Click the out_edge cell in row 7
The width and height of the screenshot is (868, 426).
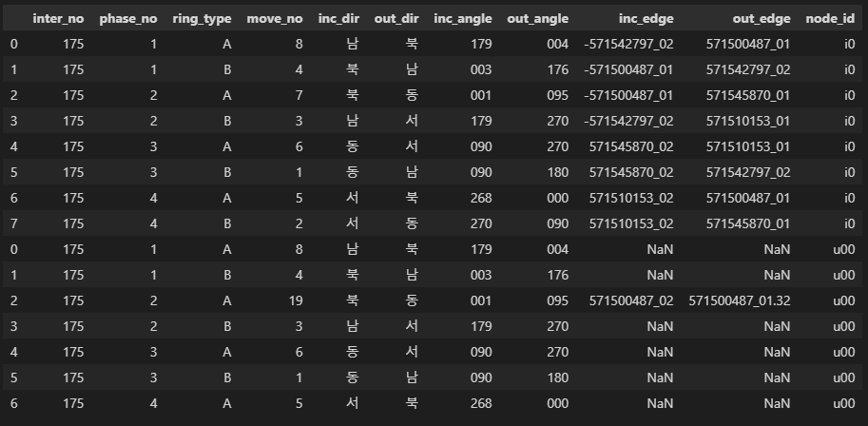[x=748, y=224]
